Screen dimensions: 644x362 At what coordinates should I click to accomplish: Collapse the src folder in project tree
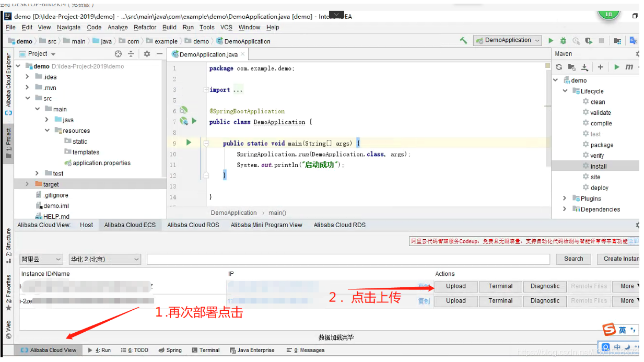coord(28,98)
